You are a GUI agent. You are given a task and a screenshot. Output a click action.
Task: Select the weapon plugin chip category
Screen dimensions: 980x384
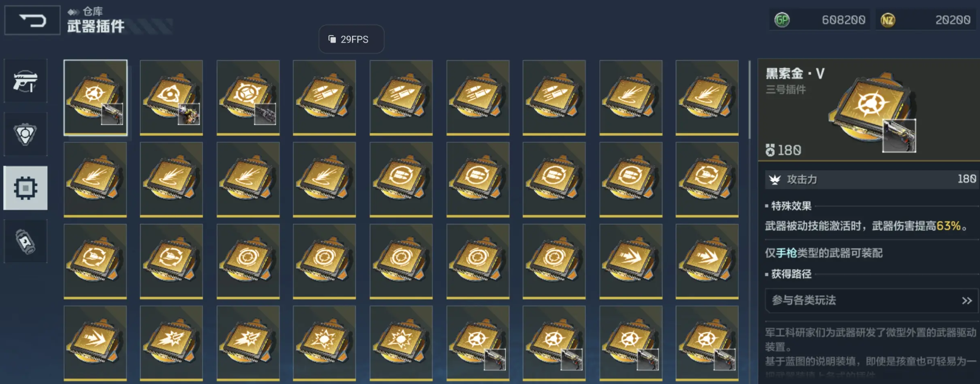(25, 188)
